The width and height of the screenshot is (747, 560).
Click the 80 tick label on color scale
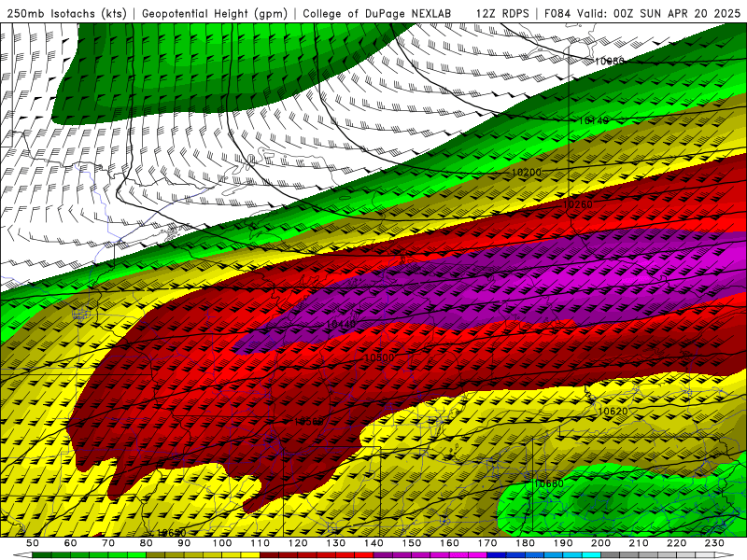click(147, 543)
